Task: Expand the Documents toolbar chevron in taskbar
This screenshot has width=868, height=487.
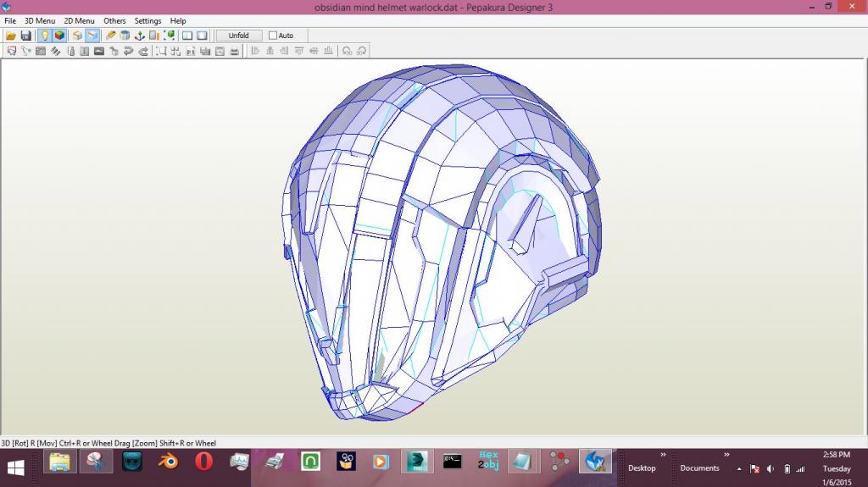Action: click(726, 455)
